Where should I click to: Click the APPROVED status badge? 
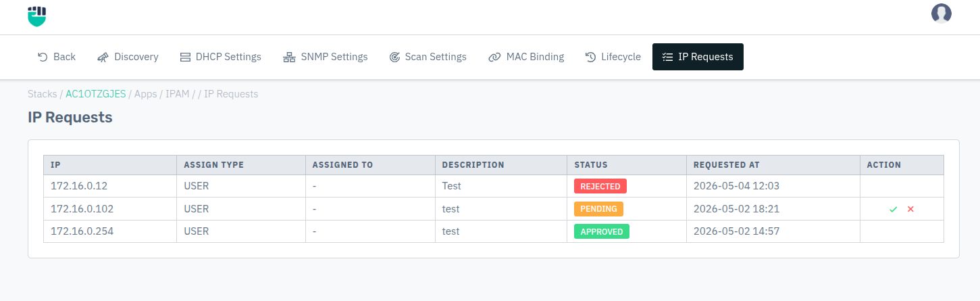[x=602, y=231]
